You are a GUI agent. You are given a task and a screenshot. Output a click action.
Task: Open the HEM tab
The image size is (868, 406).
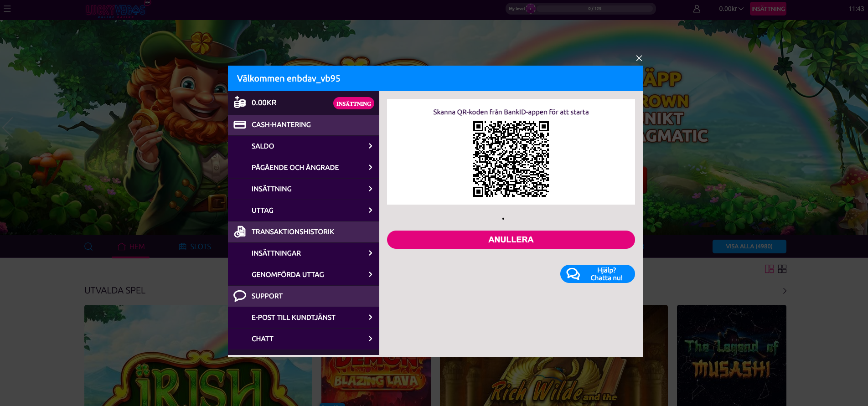click(131, 247)
